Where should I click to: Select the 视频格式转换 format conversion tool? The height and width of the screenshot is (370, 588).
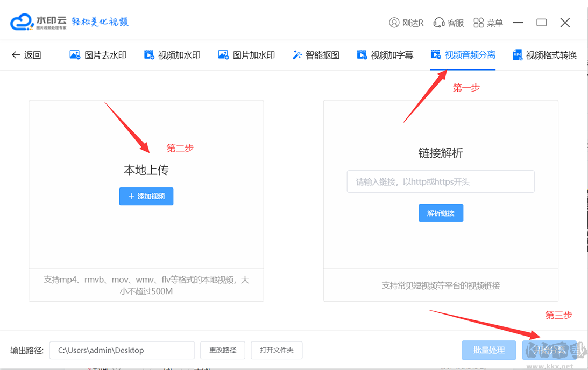tap(550, 54)
